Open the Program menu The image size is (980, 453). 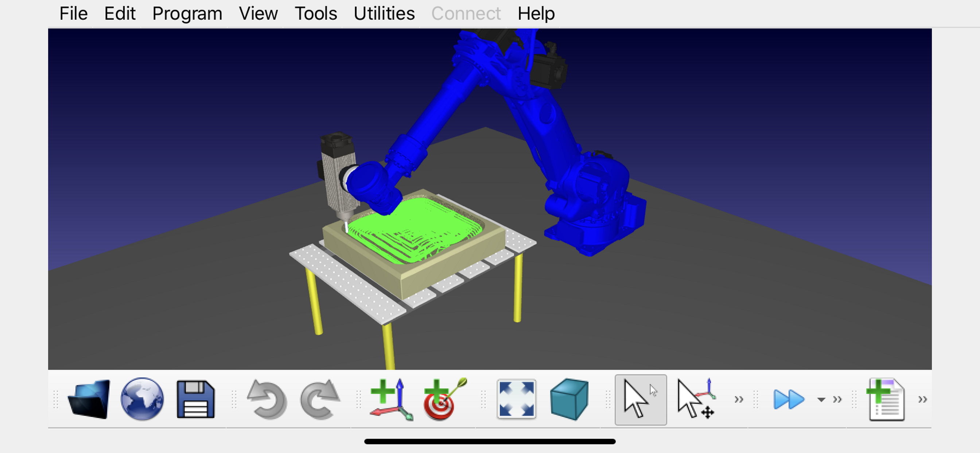[x=187, y=14]
